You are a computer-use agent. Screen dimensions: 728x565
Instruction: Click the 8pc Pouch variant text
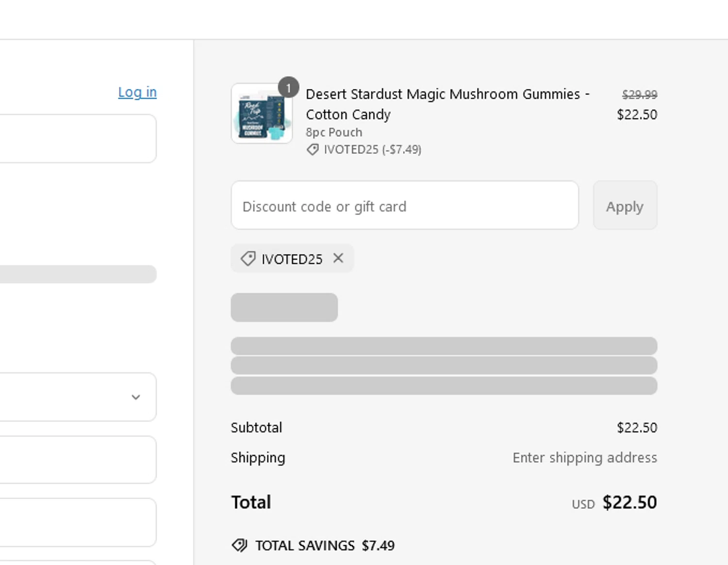(x=334, y=132)
